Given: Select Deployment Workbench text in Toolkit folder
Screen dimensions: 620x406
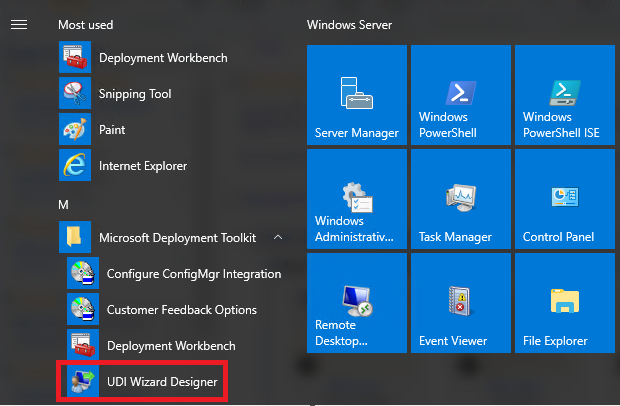Looking at the screenshot, I should coord(171,346).
